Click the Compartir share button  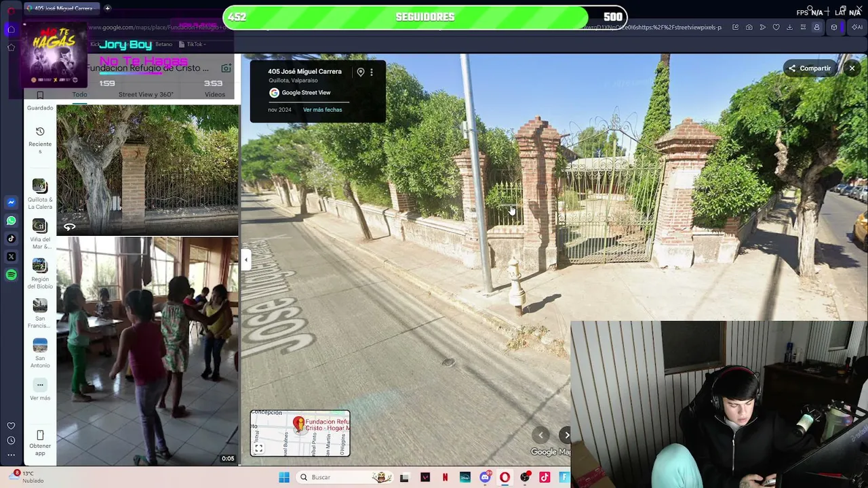pos(809,68)
